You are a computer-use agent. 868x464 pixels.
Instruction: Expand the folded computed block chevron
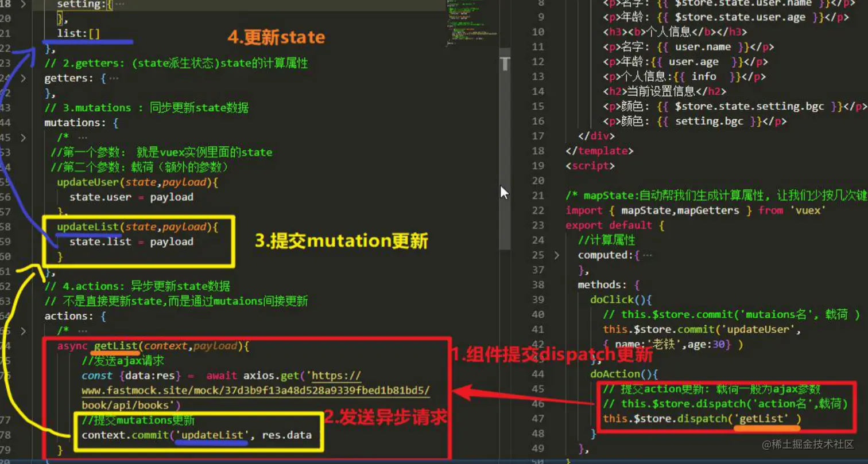tap(556, 255)
